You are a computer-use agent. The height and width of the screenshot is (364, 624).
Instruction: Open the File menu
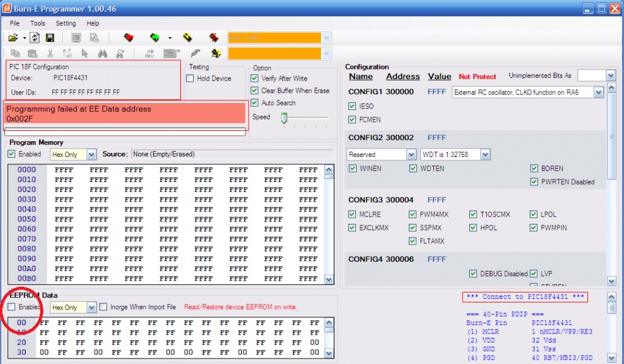[15, 23]
